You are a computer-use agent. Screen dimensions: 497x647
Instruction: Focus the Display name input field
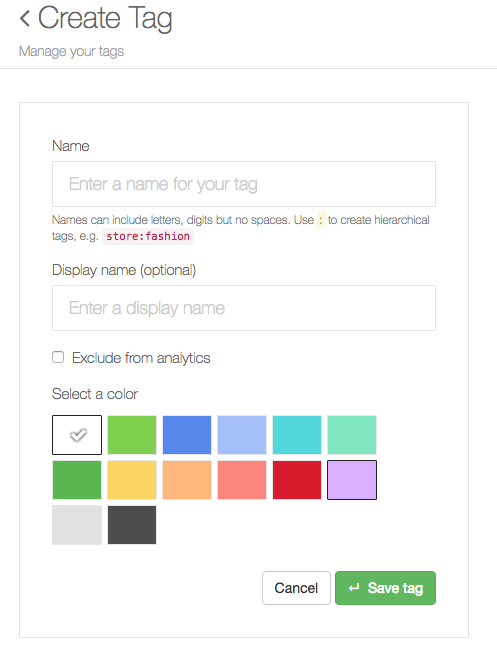tap(244, 308)
